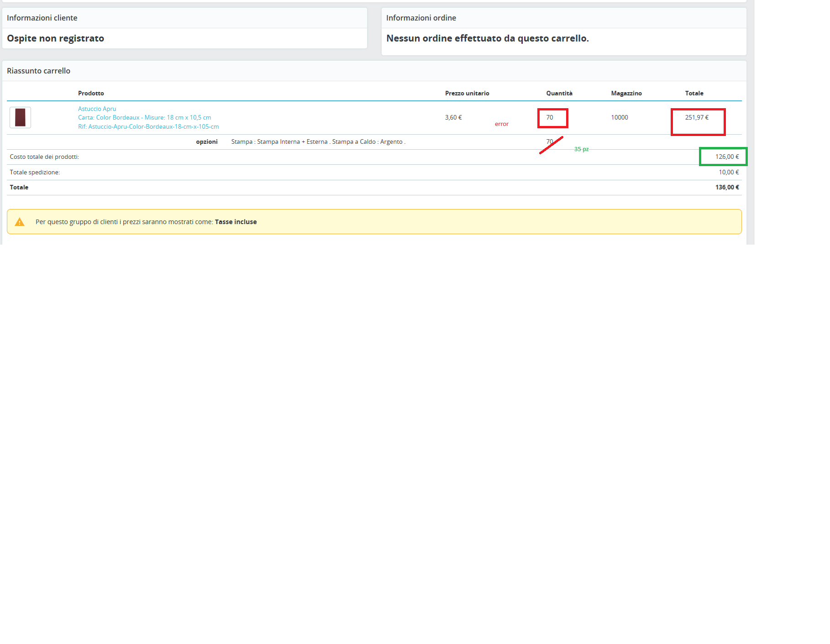This screenshot has height=644, width=830.
Task: Click the 251,97 € product total
Action: pyautogui.click(x=697, y=117)
